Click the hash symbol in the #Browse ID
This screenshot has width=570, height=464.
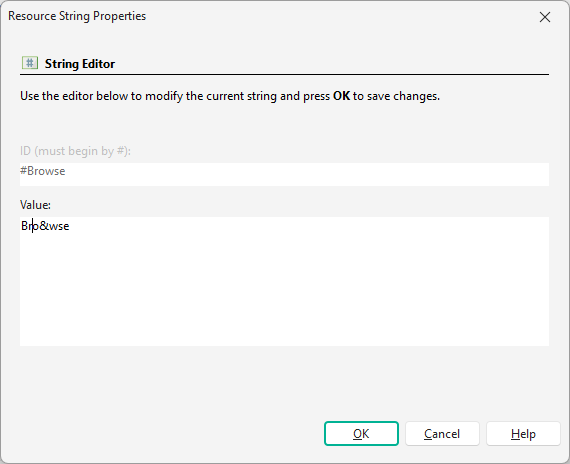coord(24,171)
